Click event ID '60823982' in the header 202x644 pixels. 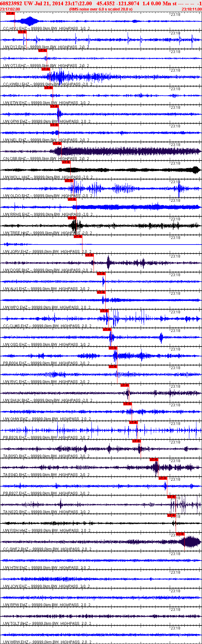11,3
